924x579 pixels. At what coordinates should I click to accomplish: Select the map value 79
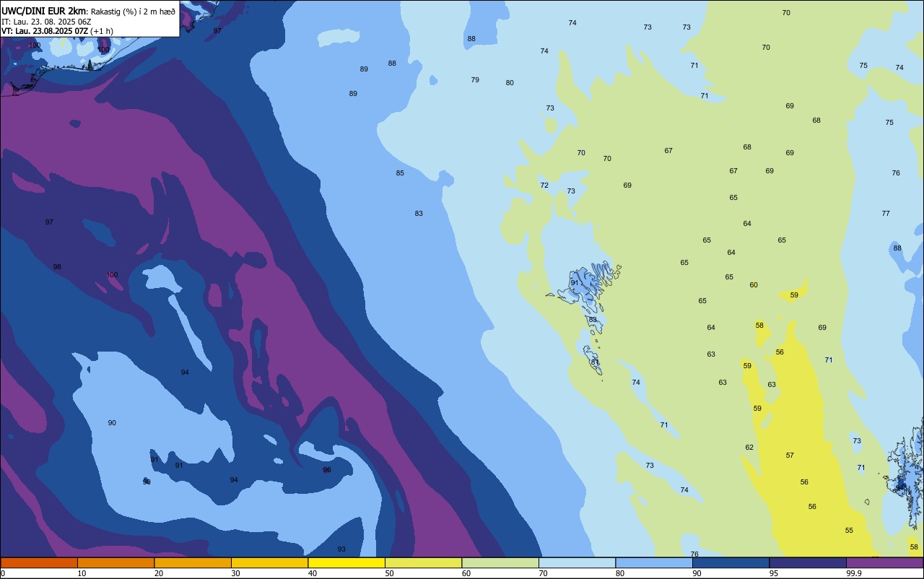click(475, 80)
